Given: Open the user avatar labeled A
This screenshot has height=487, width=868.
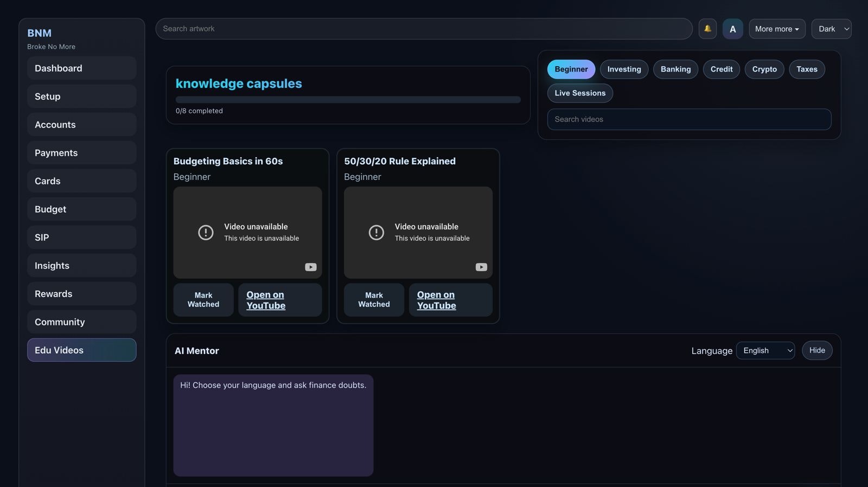Looking at the screenshot, I should tap(732, 29).
